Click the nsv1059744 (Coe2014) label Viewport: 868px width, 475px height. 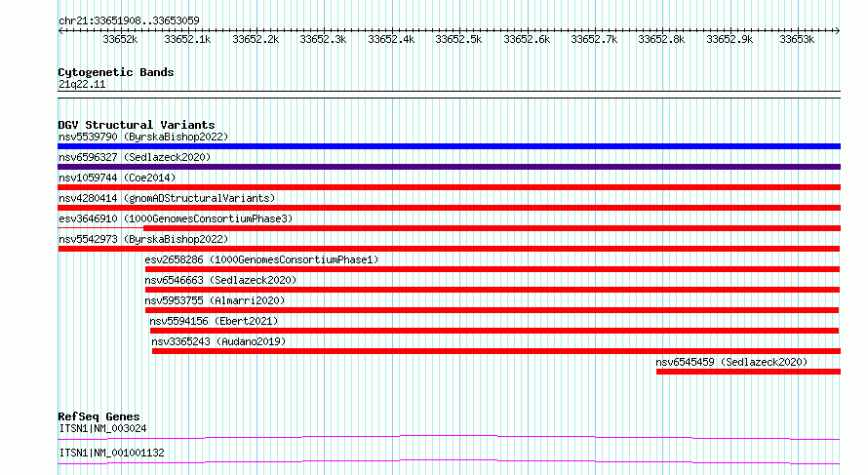[117, 178]
